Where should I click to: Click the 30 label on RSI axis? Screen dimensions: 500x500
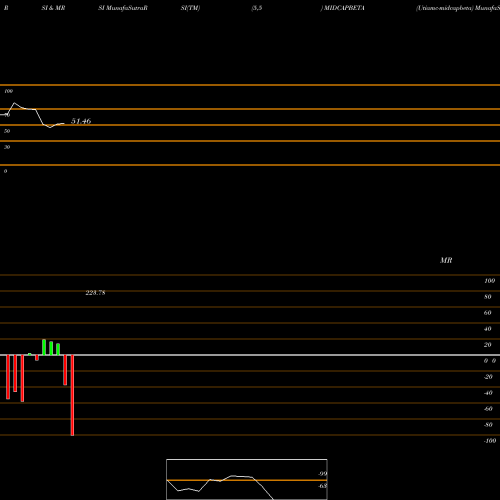7,147
